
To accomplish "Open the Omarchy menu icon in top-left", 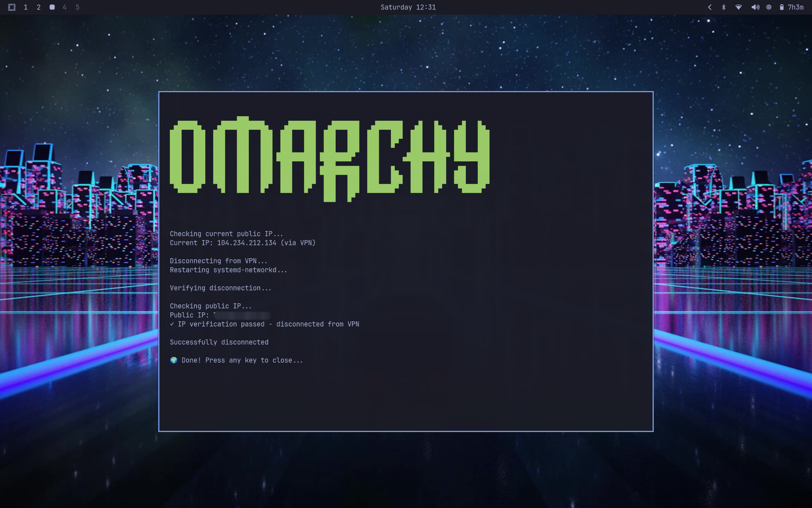I will point(12,7).
